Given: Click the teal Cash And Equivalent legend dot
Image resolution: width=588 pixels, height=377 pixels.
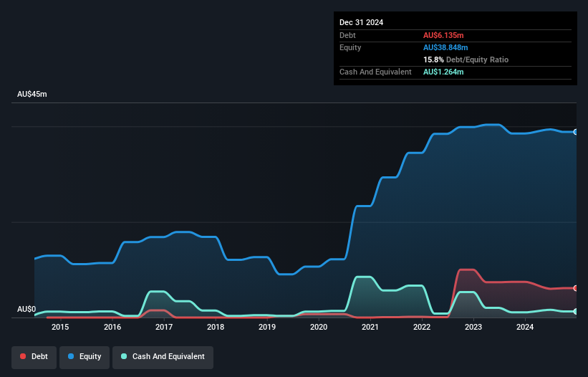Looking at the screenshot, I should click(x=124, y=356).
